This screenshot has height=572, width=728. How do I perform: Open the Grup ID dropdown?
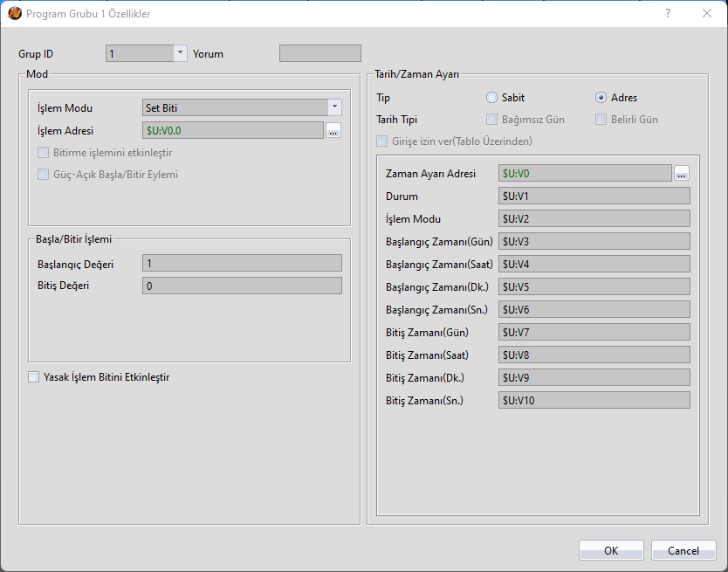181,53
